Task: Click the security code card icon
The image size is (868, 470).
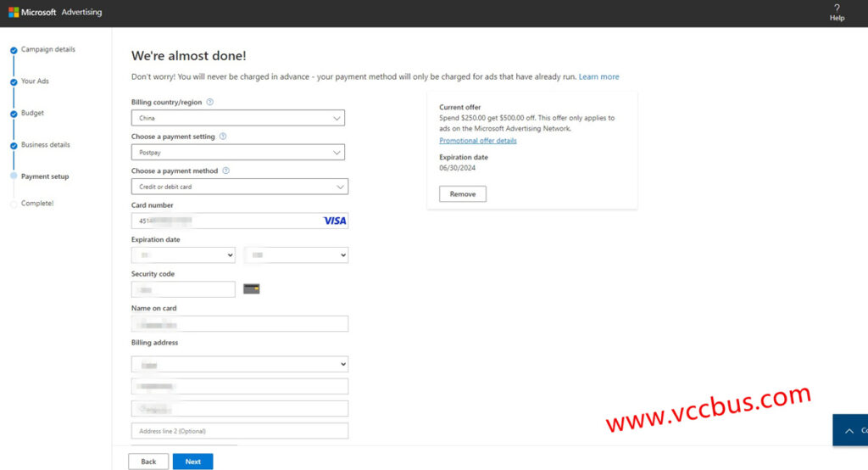Action: pyautogui.click(x=251, y=289)
